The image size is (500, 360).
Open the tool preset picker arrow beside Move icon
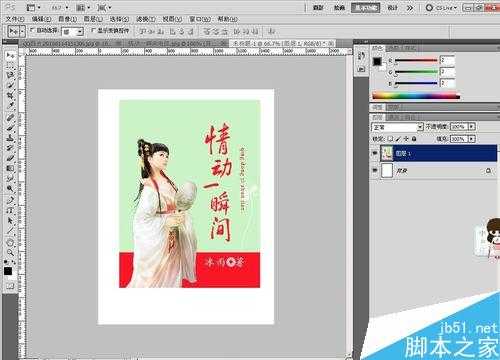click(22, 32)
